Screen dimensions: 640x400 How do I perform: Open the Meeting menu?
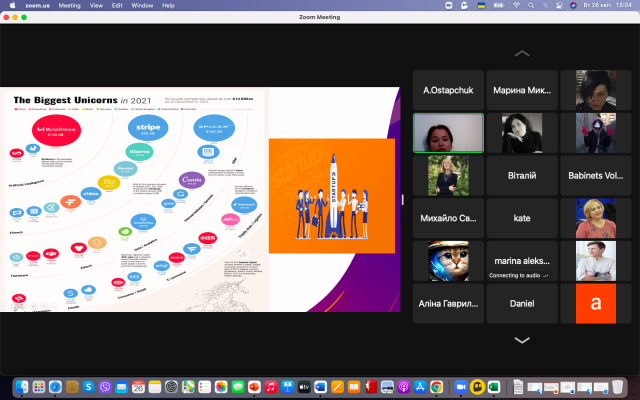click(x=69, y=5)
